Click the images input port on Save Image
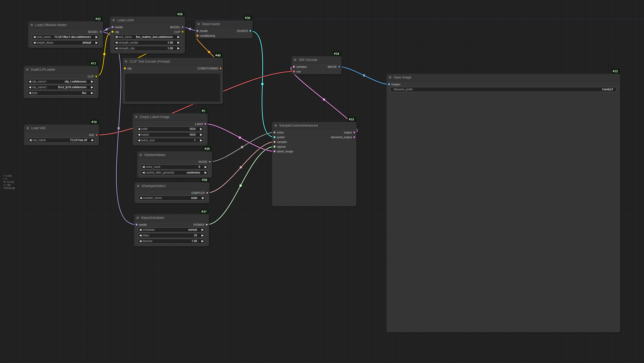The width and height of the screenshot is (644, 363). coord(389,84)
